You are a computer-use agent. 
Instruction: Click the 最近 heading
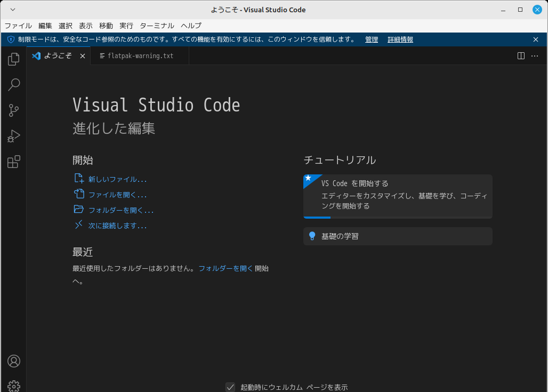coord(83,252)
